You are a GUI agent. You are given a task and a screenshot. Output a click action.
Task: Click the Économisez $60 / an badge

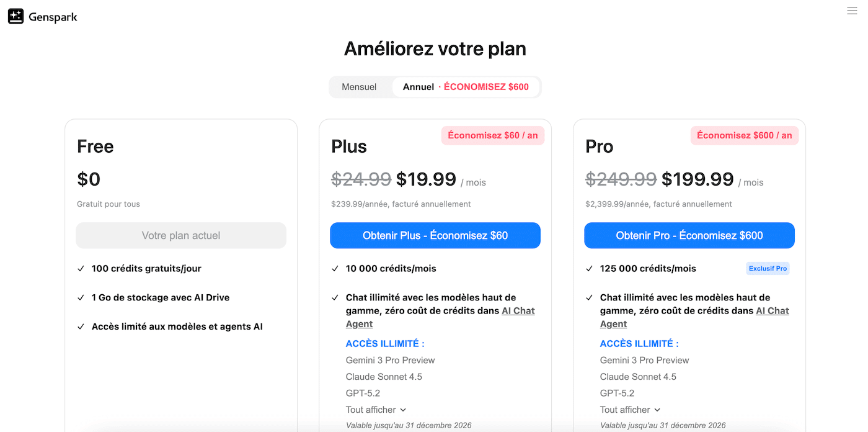pyautogui.click(x=493, y=135)
